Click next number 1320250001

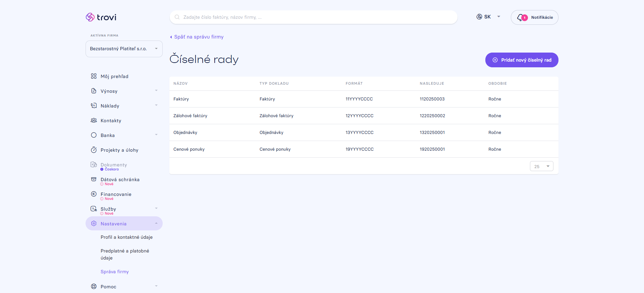(x=432, y=133)
